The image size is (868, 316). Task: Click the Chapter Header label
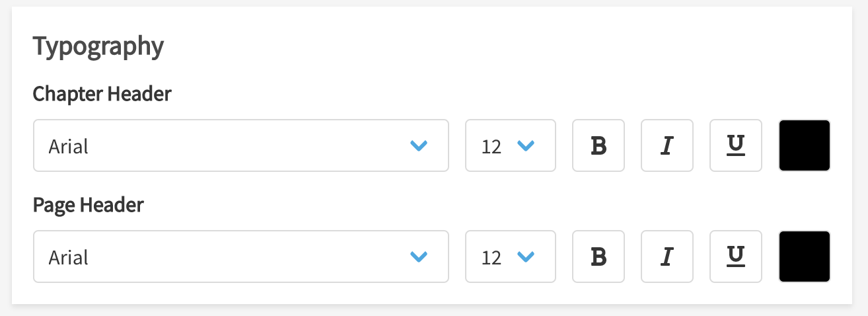coord(102,95)
